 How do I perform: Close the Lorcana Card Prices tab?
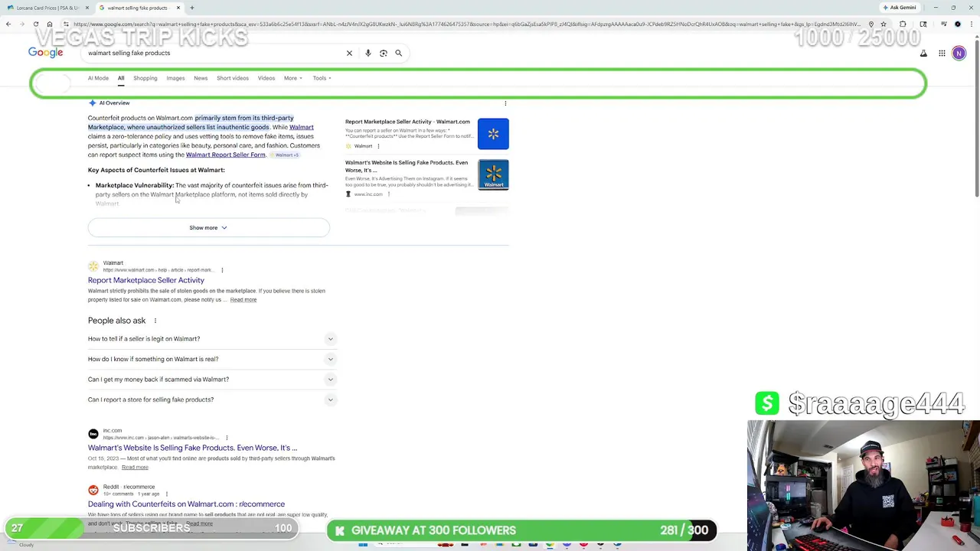tap(87, 8)
